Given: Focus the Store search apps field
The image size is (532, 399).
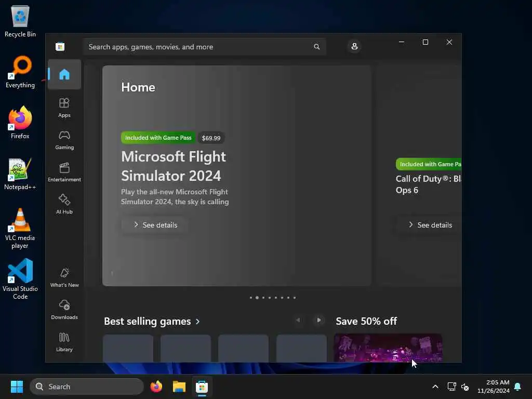Looking at the screenshot, I should point(205,47).
